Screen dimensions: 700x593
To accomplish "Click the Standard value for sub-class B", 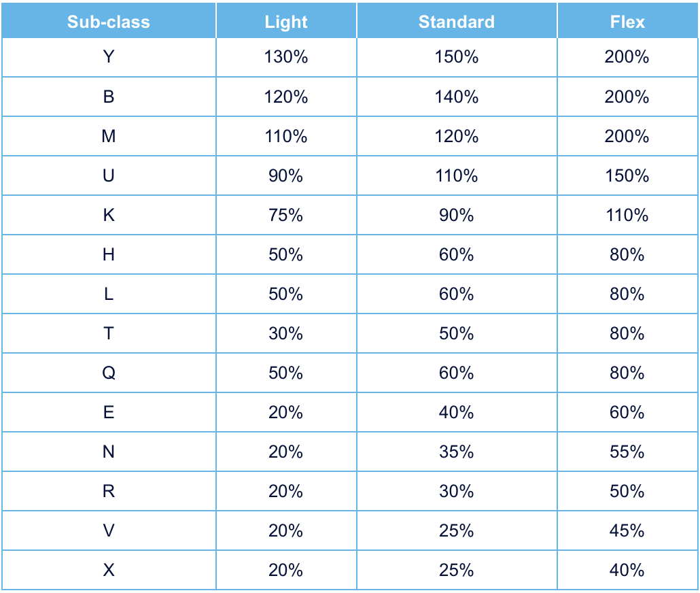I will (x=457, y=97).
